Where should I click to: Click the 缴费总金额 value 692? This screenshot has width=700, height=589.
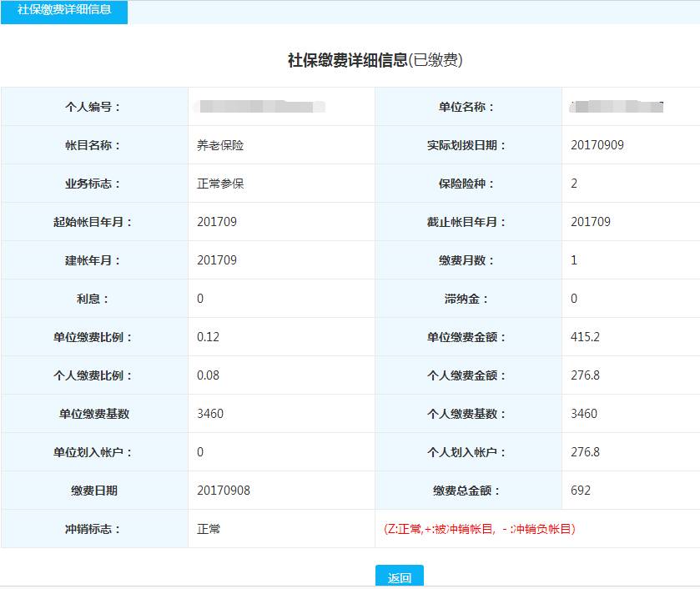pos(581,491)
